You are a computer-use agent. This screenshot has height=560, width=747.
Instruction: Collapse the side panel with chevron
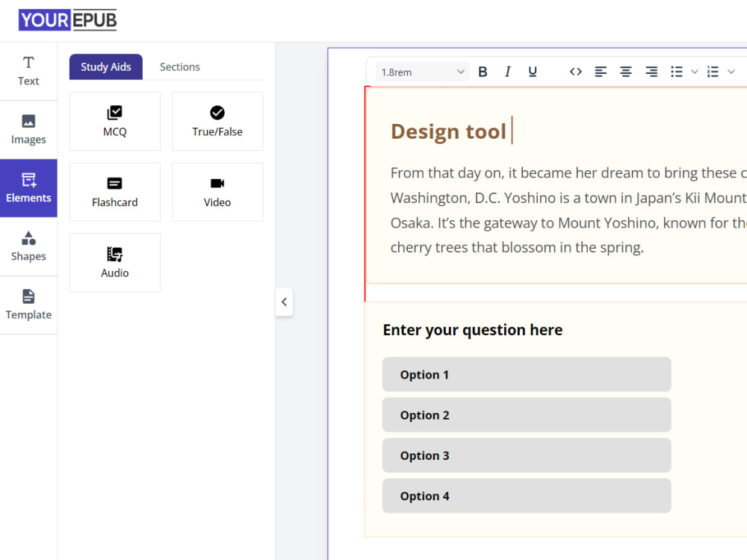[x=284, y=302]
